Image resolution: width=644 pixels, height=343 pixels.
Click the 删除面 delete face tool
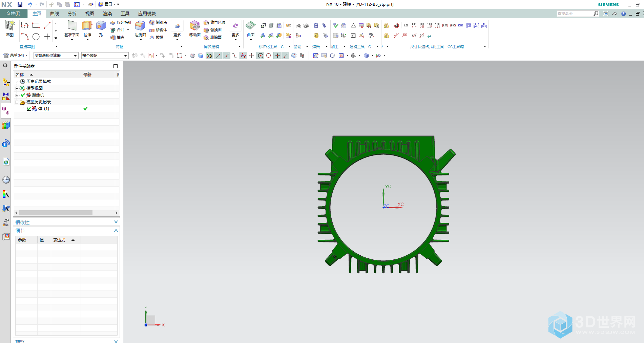coord(213,38)
